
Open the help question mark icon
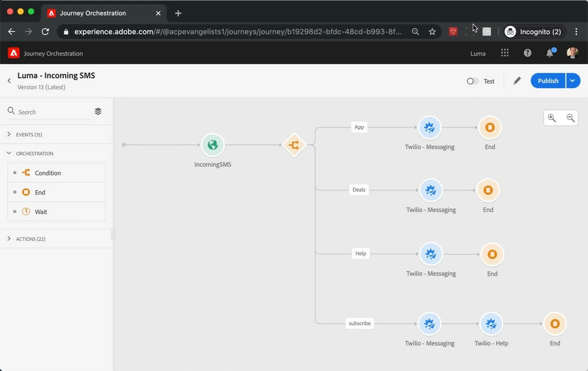coord(527,53)
